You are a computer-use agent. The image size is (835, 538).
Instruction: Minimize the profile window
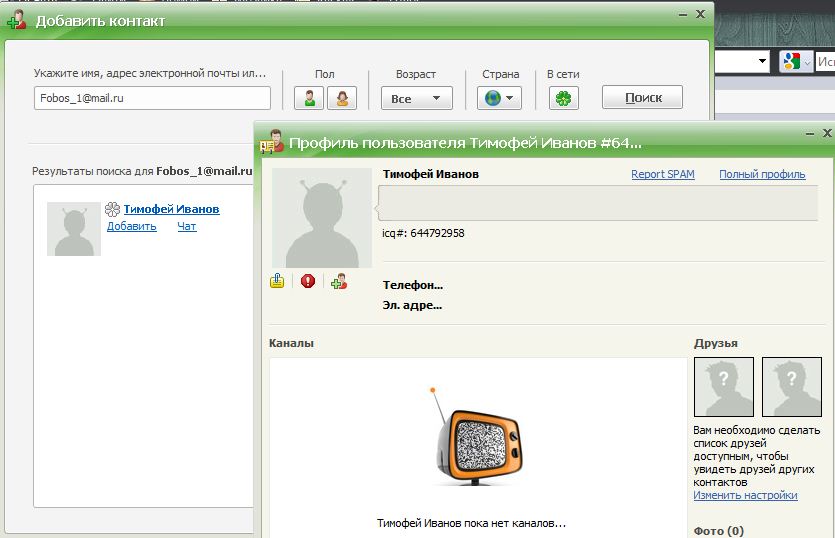(x=810, y=133)
